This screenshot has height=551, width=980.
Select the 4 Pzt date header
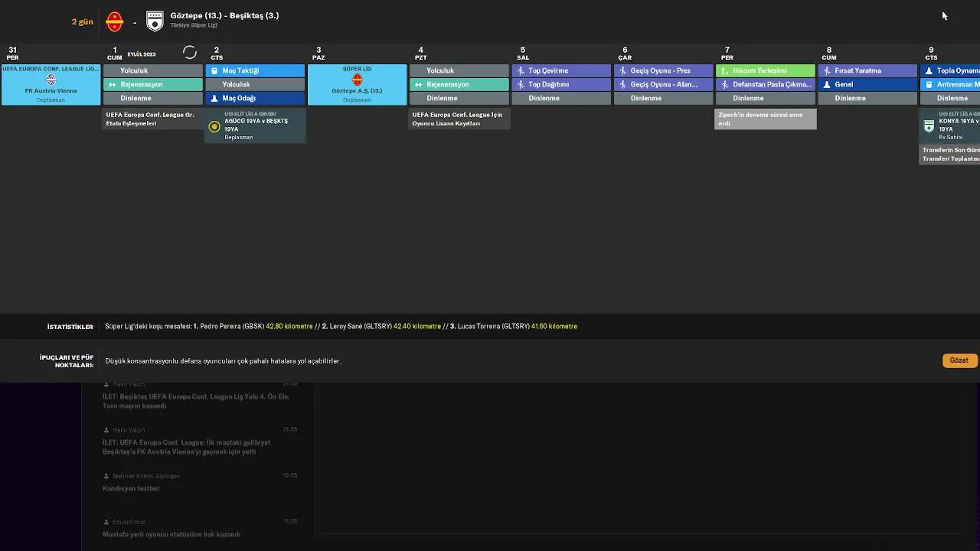point(420,53)
